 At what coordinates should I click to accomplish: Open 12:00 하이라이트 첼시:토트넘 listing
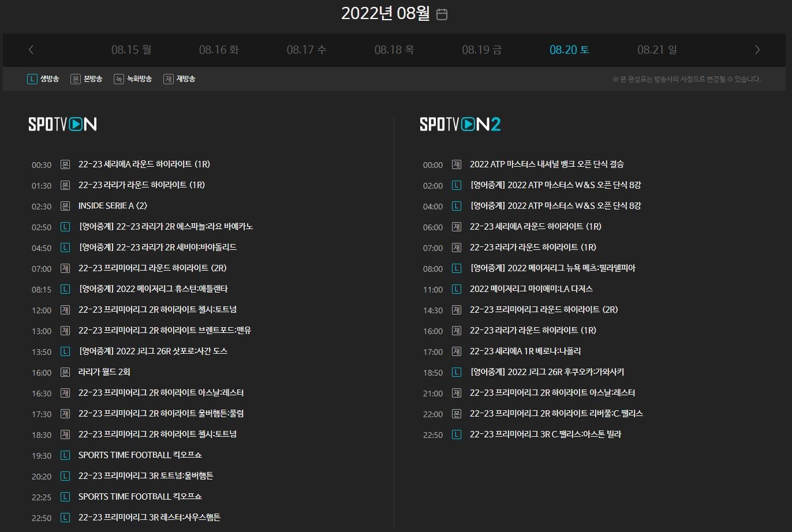click(158, 310)
